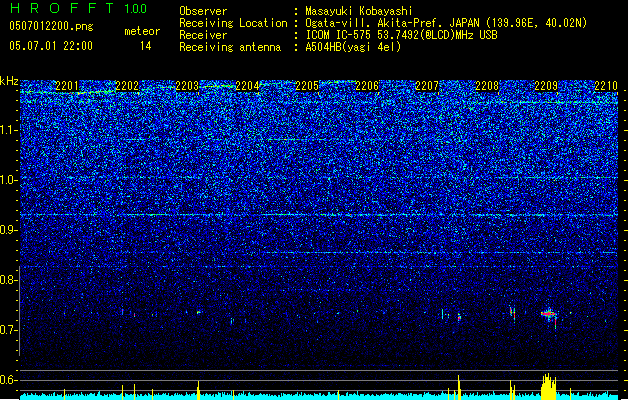The image size is (629, 400).
Task: Click the 2202 time marker
Action: coord(127,86)
